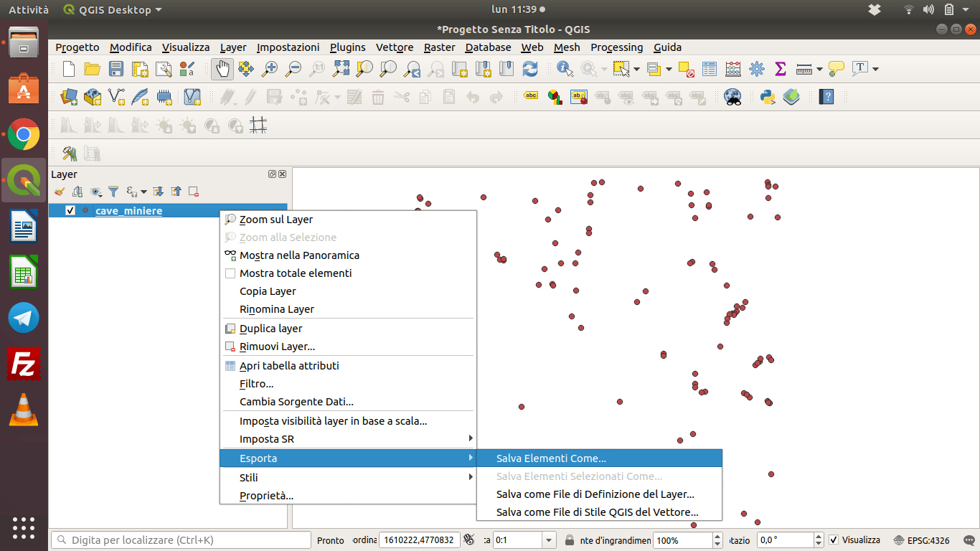980x551 pixels.
Task: Create new Shapefile layer icon
Action: click(116, 97)
